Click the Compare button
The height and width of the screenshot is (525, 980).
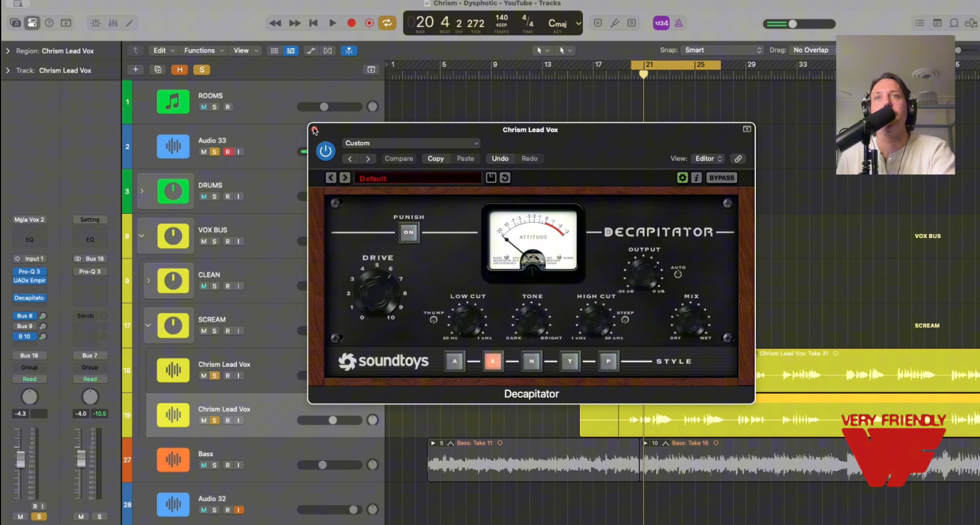coord(399,159)
